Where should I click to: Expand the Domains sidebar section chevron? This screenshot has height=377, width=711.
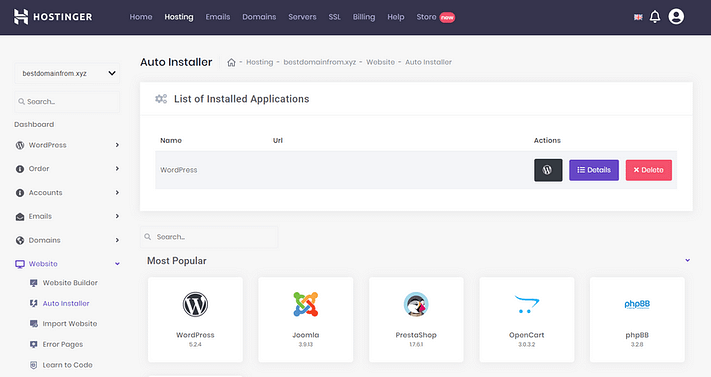117,240
